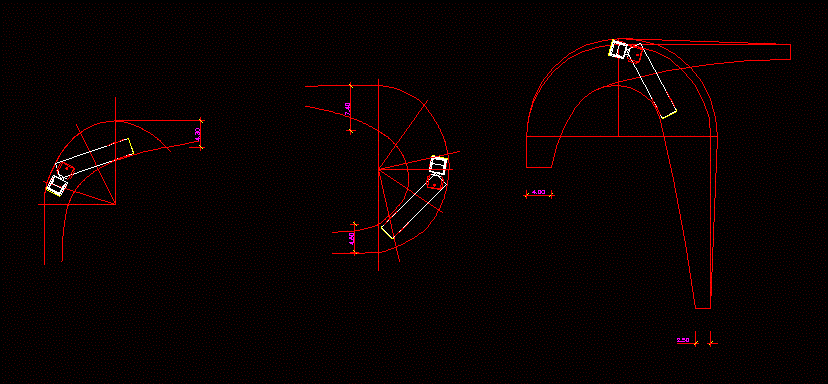The width and height of the screenshot is (828, 384).
Task: Select yellow trailer rear edge in middle drawing
Action: [x=388, y=232]
